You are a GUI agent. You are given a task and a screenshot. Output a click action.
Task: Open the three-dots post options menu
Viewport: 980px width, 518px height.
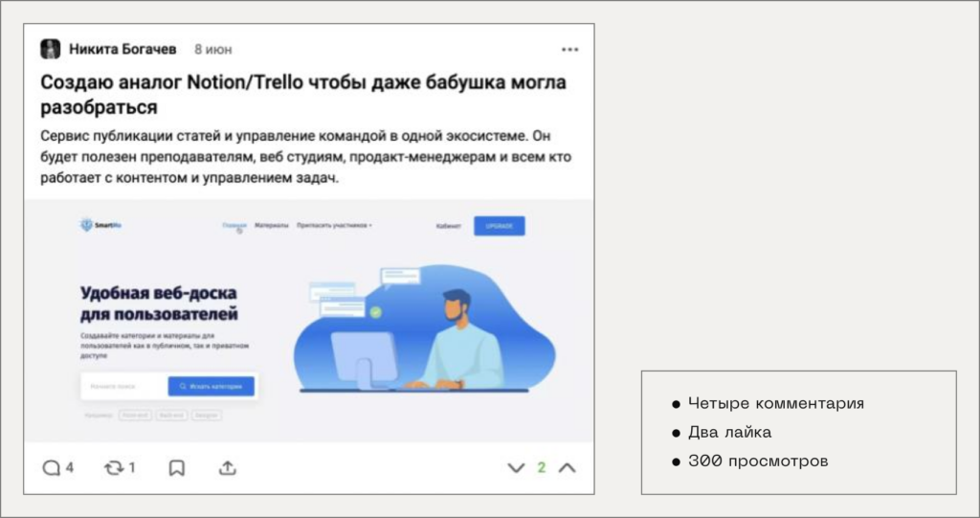tap(569, 49)
